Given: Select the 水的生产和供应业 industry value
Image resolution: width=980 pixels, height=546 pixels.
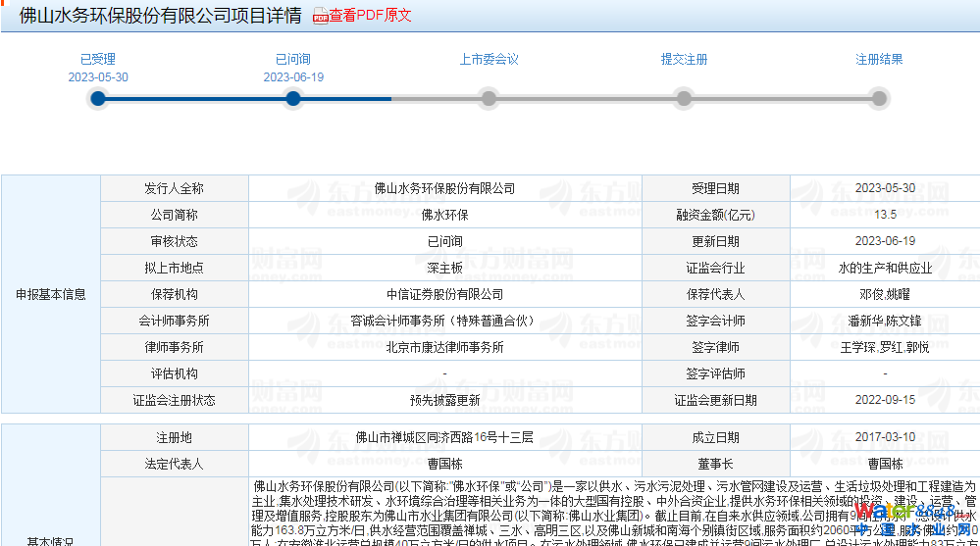Looking at the screenshot, I should click(885, 268).
